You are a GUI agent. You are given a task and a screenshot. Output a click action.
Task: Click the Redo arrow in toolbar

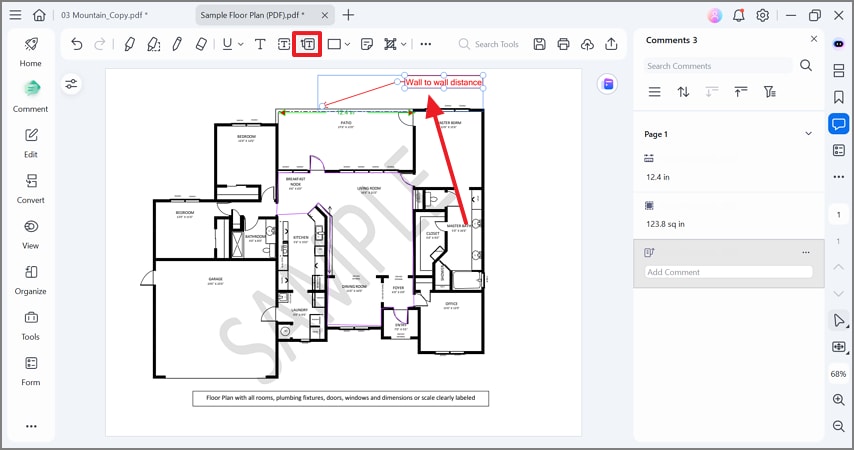(100, 44)
